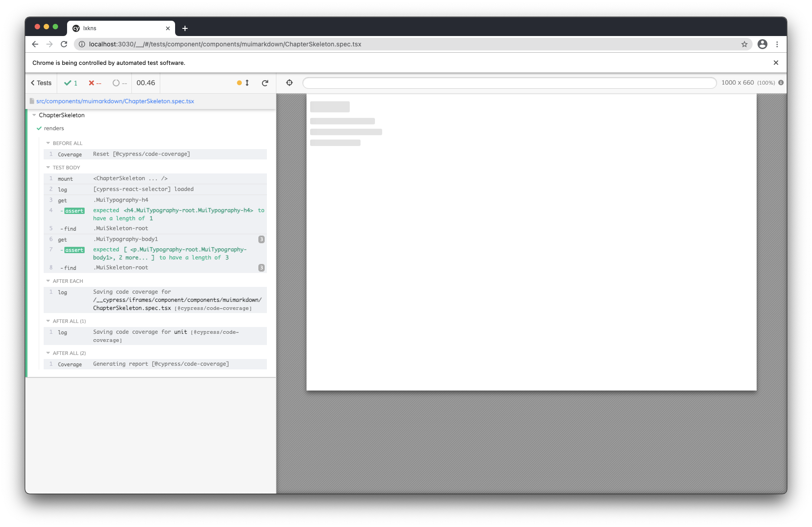
Task: Click element count badge on get body1 row
Action: (x=262, y=239)
